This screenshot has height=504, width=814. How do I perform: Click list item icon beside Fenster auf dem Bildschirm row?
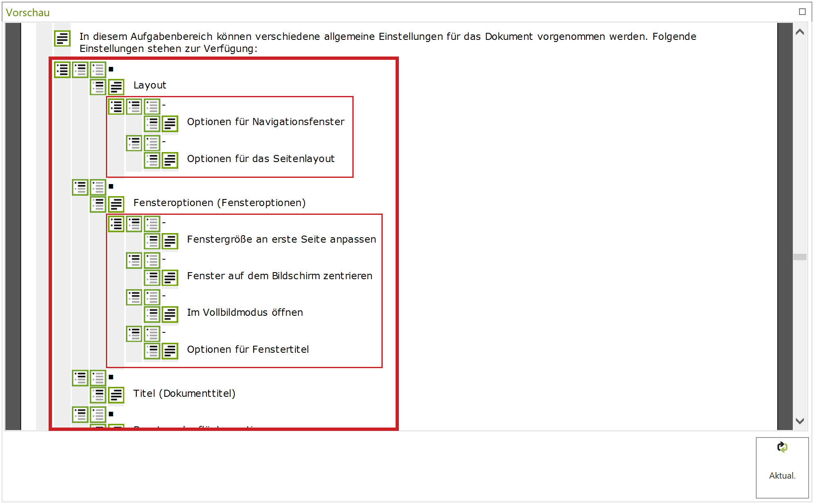tap(152, 278)
